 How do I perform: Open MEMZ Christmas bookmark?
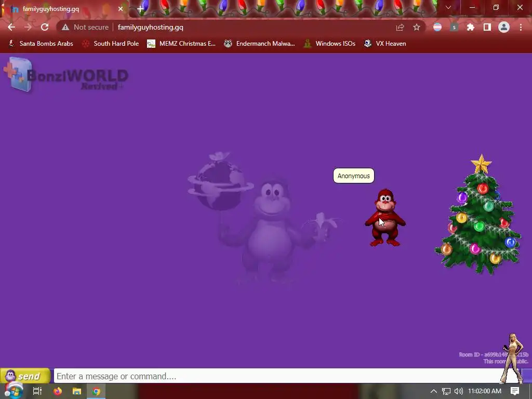(x=181, y=44)
